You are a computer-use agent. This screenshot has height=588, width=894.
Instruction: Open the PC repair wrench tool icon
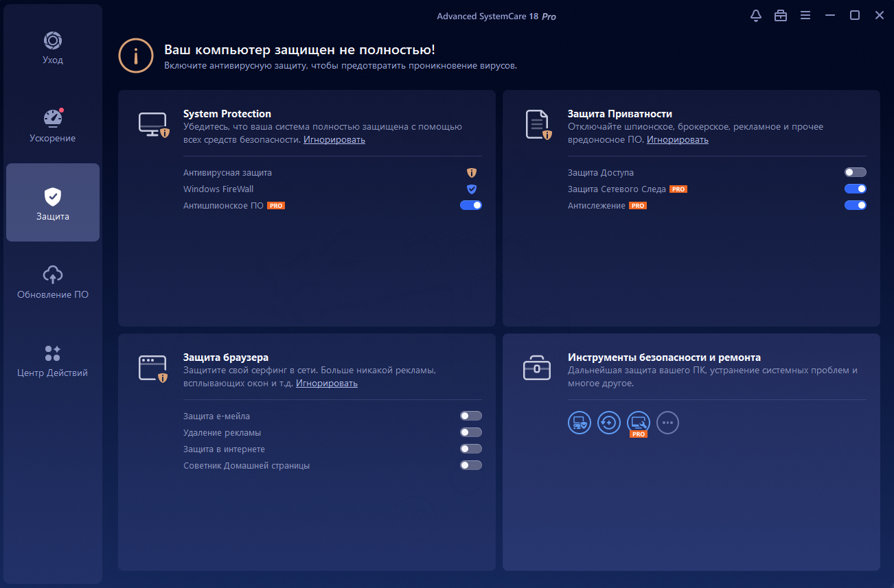[639, 423]
